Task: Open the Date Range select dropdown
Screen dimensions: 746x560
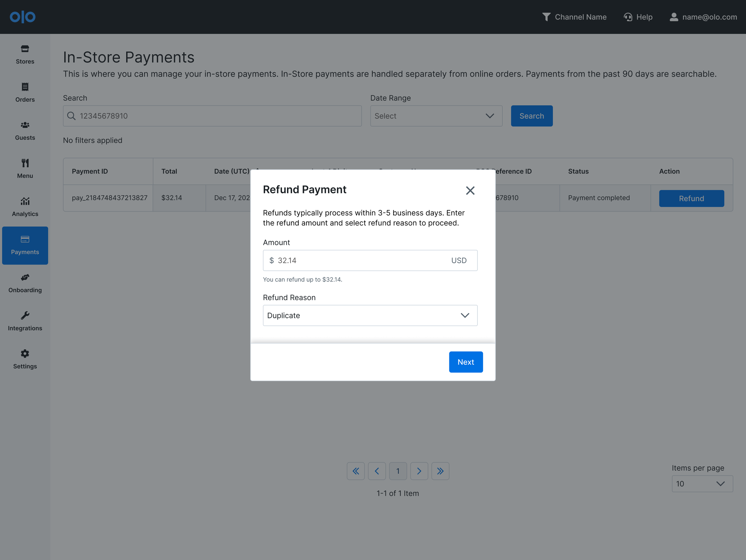Action: coord(436,116)
